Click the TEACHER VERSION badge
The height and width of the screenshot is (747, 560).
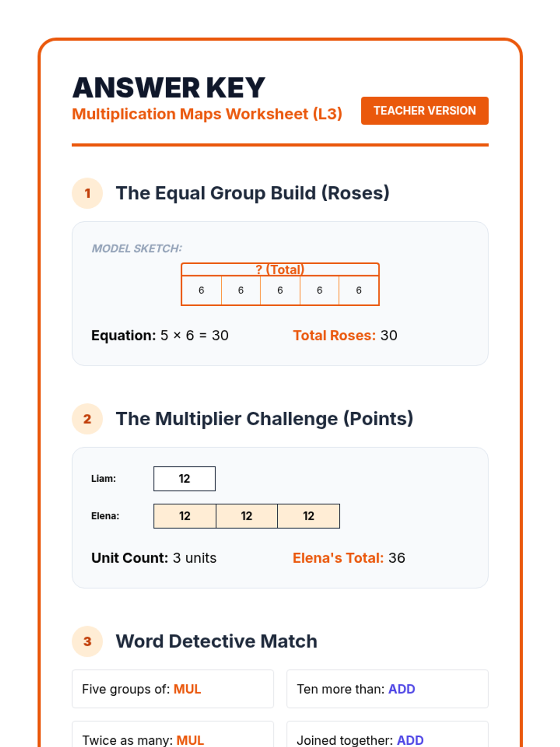(425, 111)
